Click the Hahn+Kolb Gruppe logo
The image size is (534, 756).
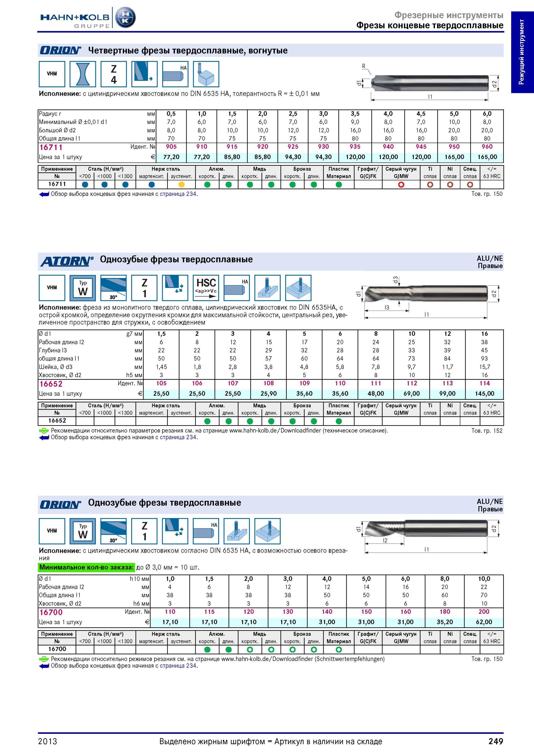point(88,18)
